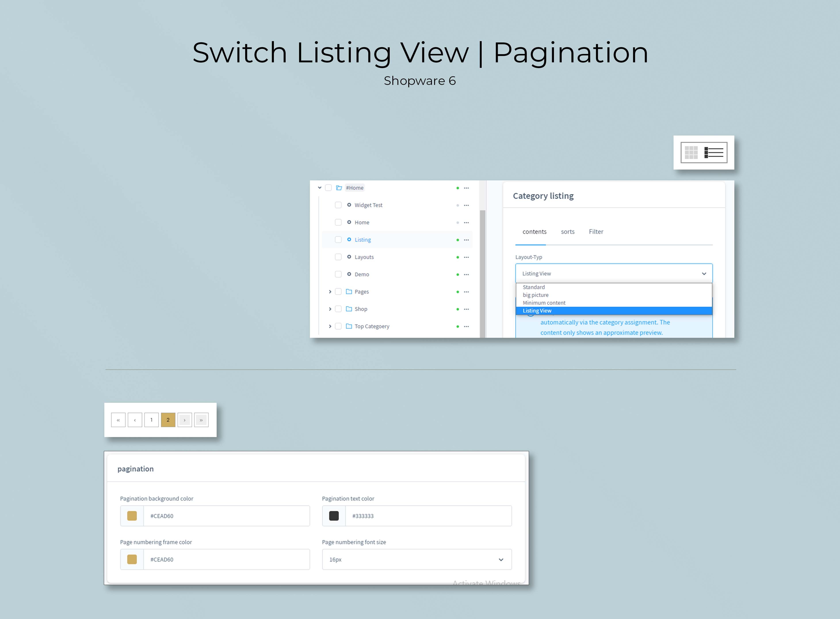Open Pagination background color swatch
The height and width of the screenshot is (619, 840).
point(132,516)
